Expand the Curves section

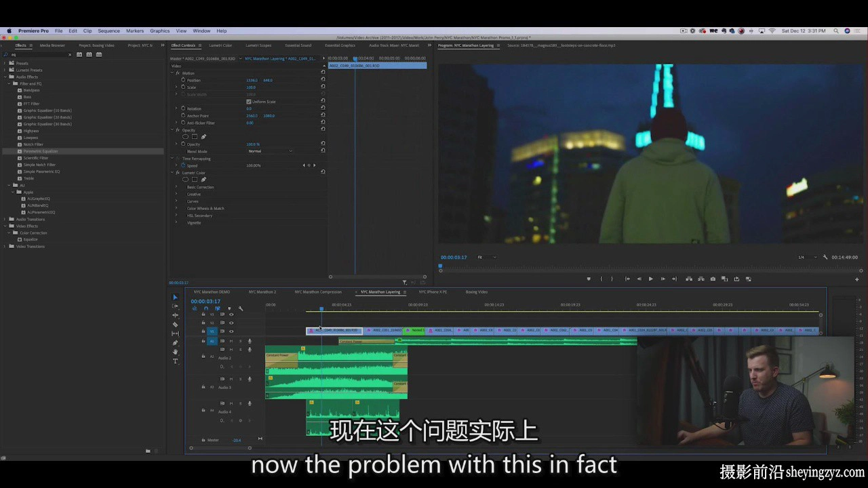point(176,201)
